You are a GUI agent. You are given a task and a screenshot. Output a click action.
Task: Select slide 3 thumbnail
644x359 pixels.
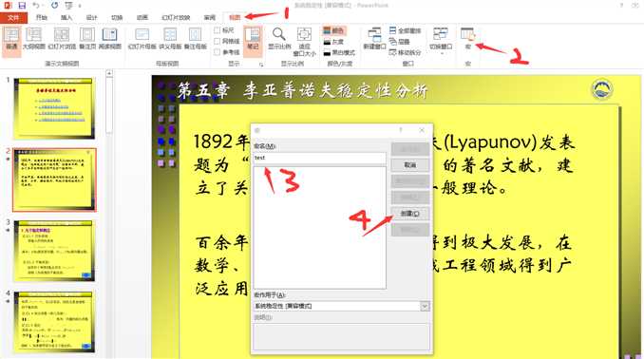click(x=54, y=251)
